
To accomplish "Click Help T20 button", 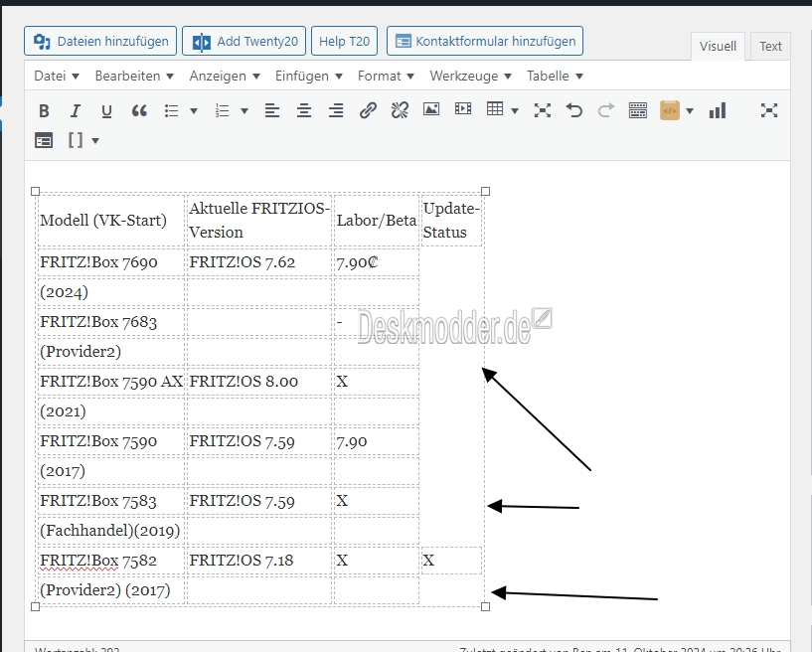I will 344,41.
